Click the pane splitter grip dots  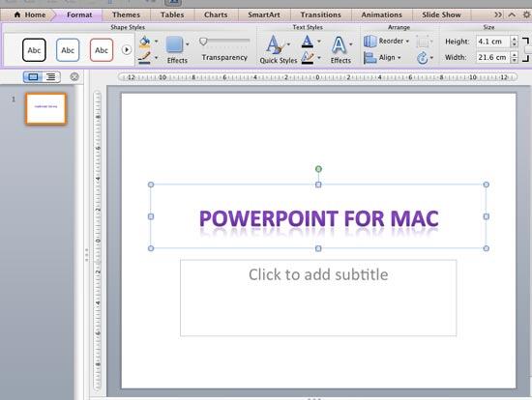click(87, 254)
